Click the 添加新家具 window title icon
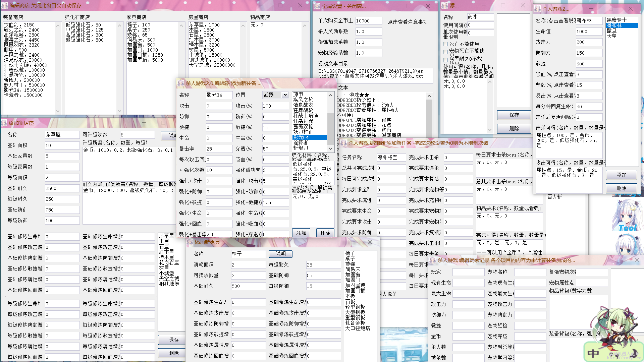644x362 pixels. (190, 242)
